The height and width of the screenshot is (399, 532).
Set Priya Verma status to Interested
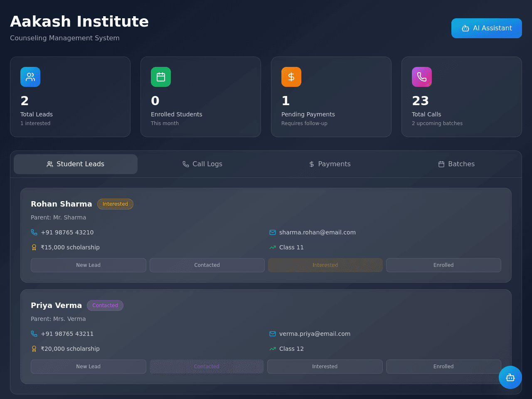click(325, 367)
